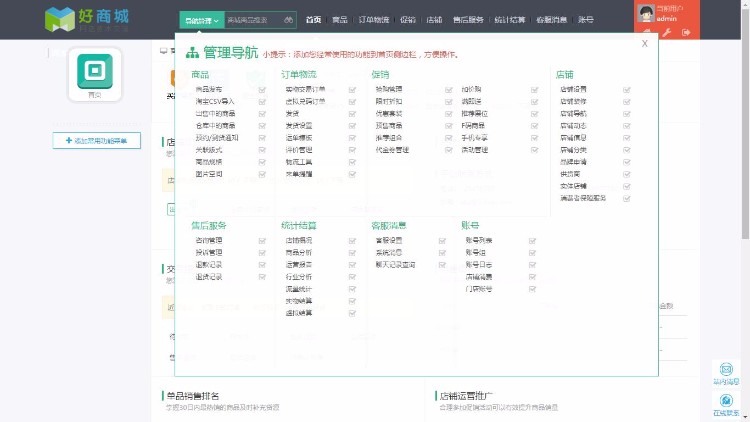The height and width of the screenshot is (422, 750).
Task: Click 添加常用功能菜单 button
Action: [x=97, y=141]
